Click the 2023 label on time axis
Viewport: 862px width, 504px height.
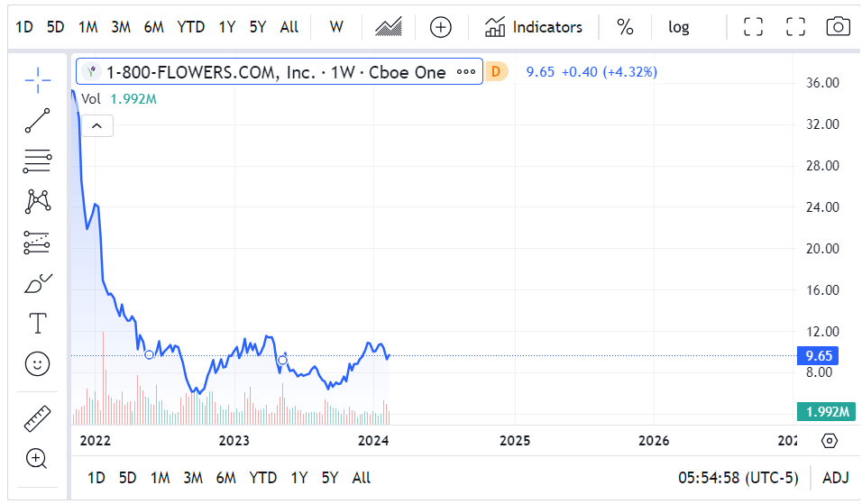pos(234,441)
